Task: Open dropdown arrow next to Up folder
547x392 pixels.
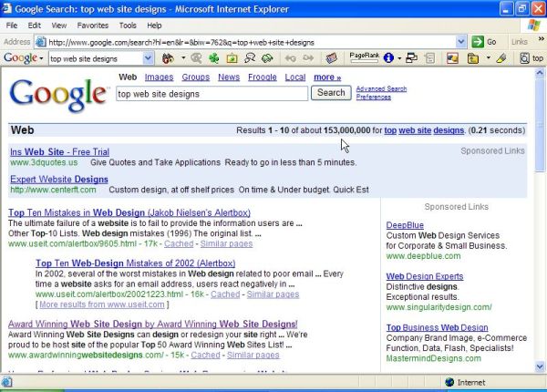Action: pos(488,58)
